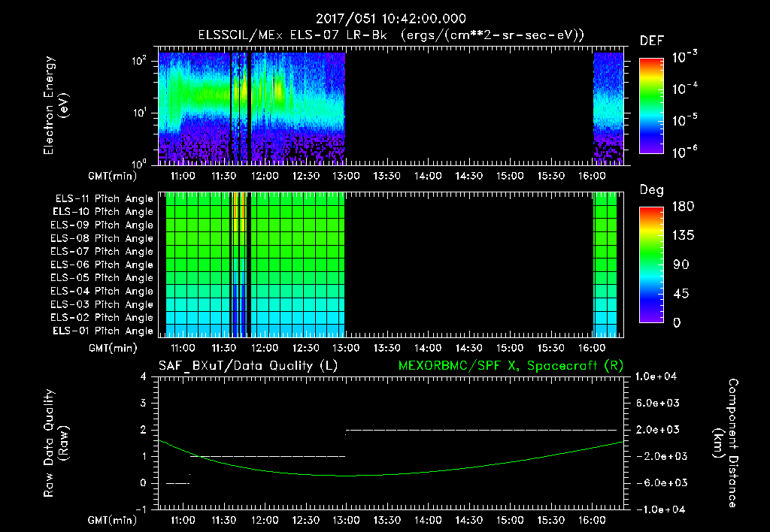This screenshot has width=770, height=532.
Task: Click 13:00 time label below energy spectrogram
Action: point(346,176)
